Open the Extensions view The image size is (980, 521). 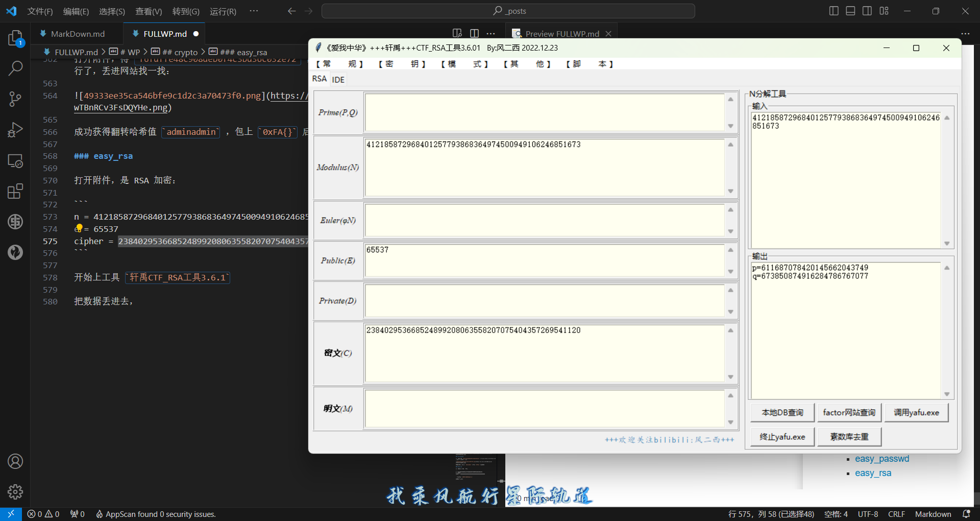(15, 191)
